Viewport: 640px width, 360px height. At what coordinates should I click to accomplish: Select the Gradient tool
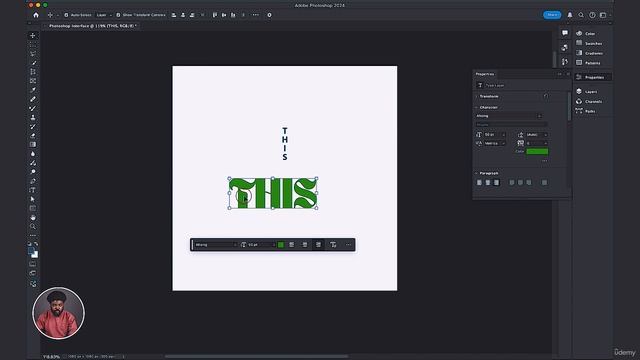click(33, 144)
